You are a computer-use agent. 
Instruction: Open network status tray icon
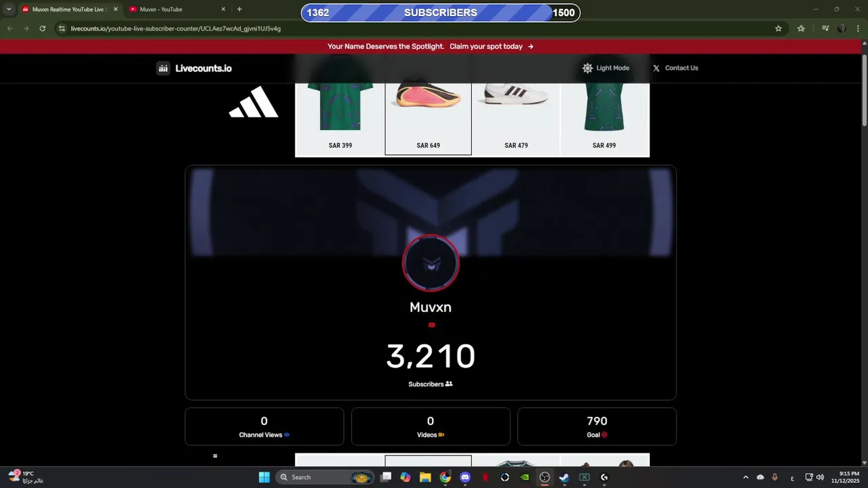click(809, 477)
